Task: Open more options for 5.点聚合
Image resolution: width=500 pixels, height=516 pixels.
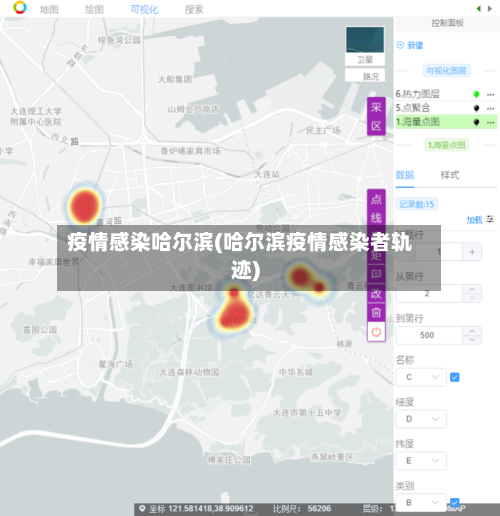Action: (490, 108)
